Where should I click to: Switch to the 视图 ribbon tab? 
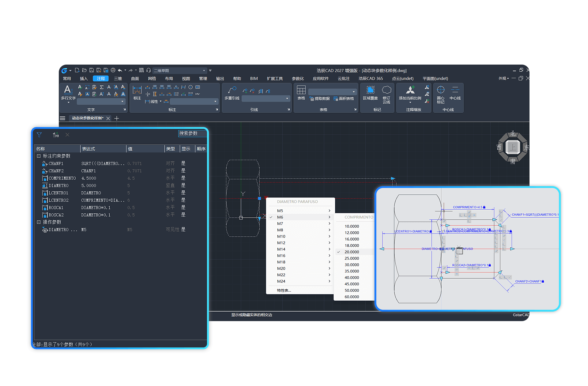pos(186,78)
